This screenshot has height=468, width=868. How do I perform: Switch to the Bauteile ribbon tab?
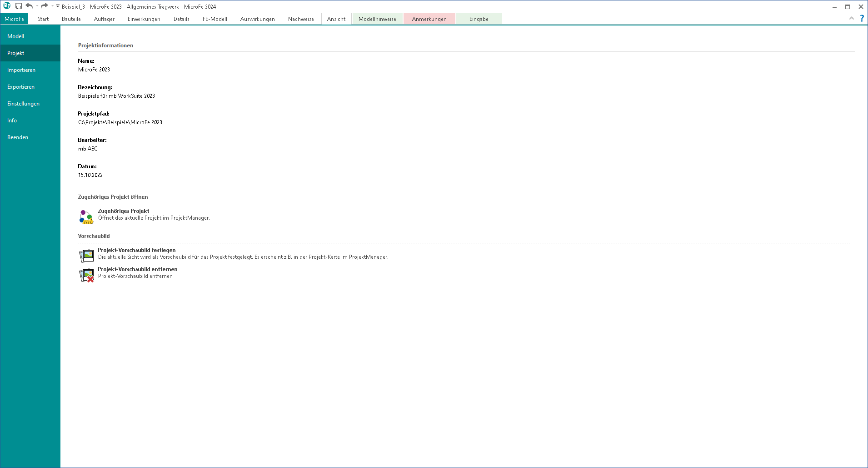(x=71, y=19)
